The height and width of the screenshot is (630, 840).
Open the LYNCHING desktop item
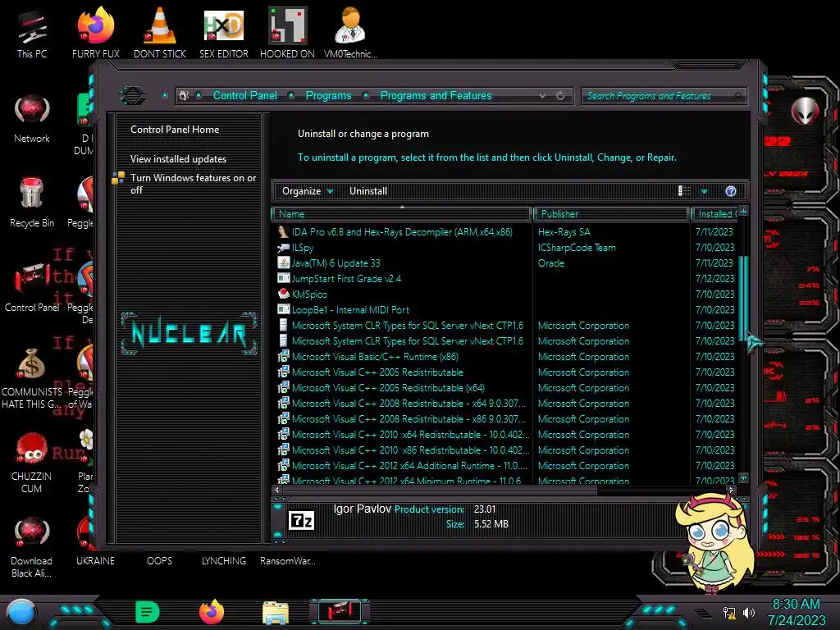[224, 561]
